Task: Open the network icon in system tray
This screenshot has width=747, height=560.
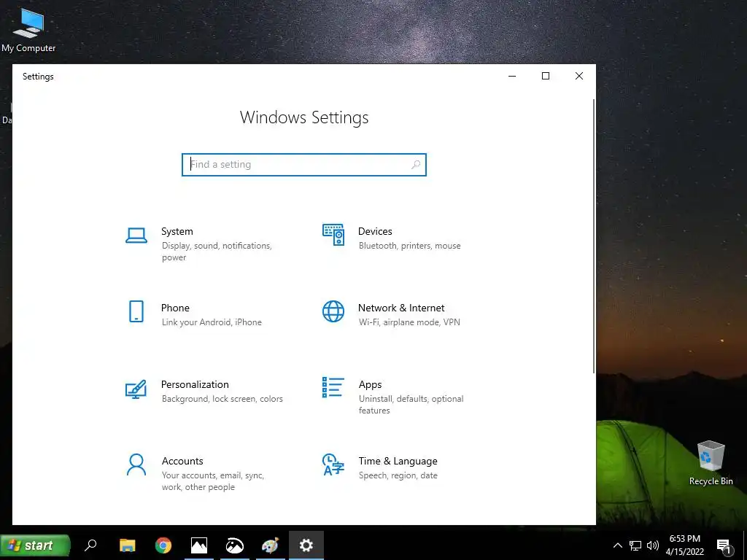Action: pyautogui.click(x=635, y=545)
